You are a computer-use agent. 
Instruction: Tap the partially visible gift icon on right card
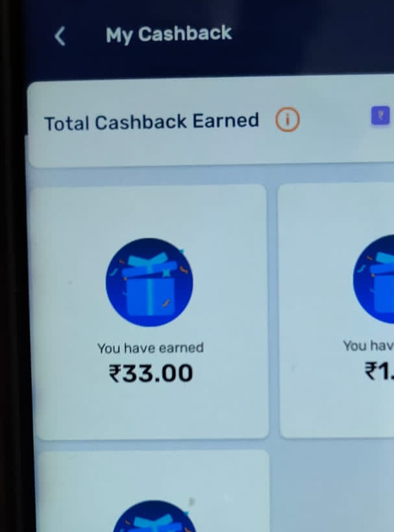(373, 279)
